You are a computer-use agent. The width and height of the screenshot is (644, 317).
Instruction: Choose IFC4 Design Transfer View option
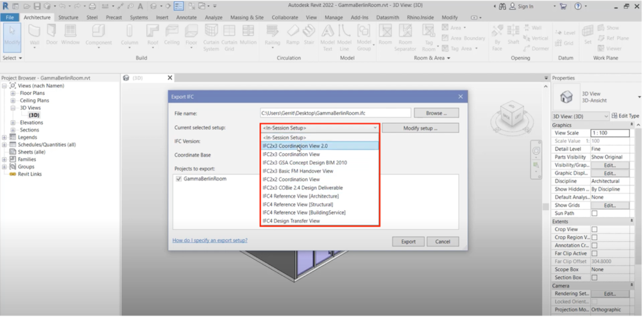(320, 221)
